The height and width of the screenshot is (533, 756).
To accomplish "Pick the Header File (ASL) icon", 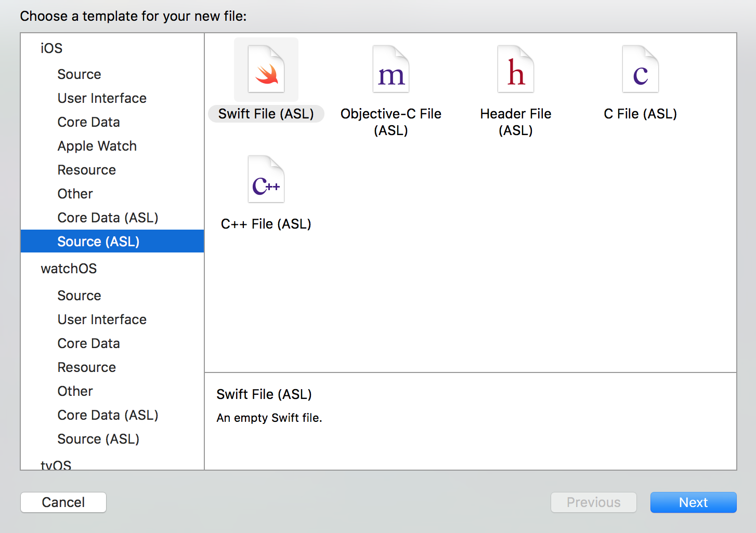I will (516, 70).
